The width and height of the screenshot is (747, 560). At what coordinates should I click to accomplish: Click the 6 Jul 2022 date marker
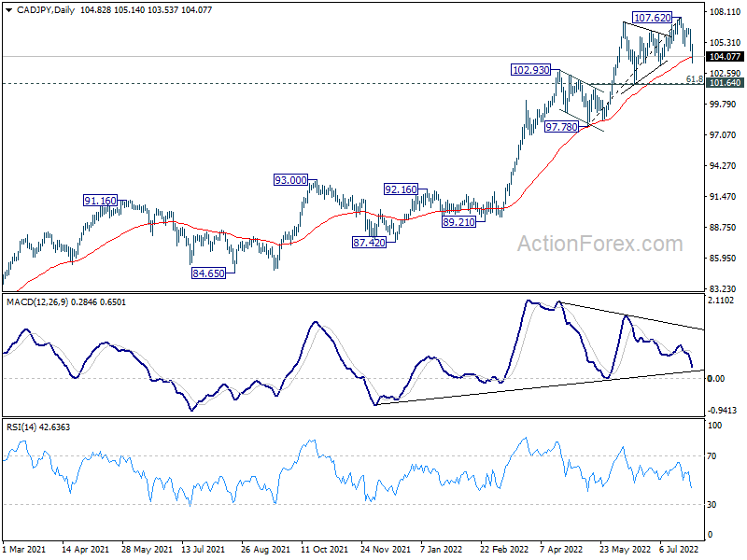coord(679,549)
